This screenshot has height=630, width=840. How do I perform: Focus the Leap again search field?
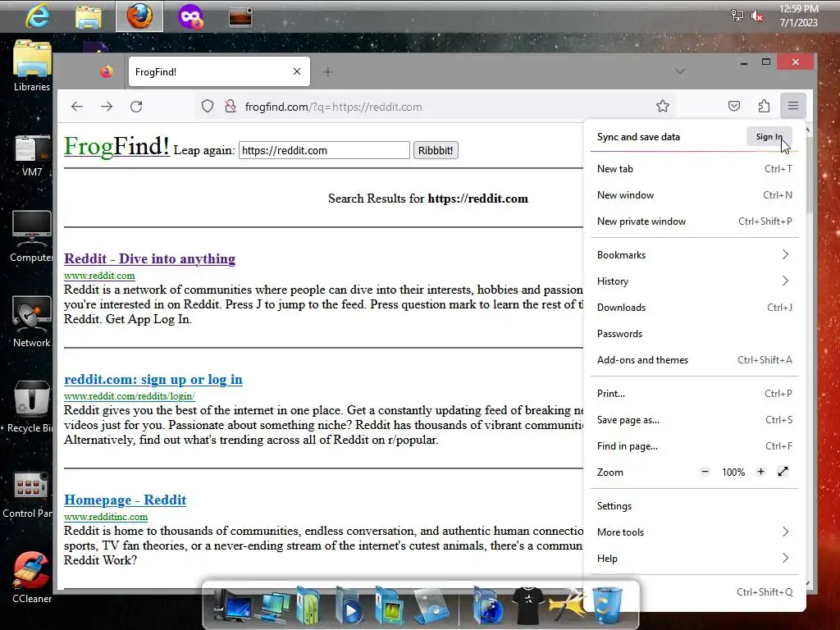tap(324, 151)
